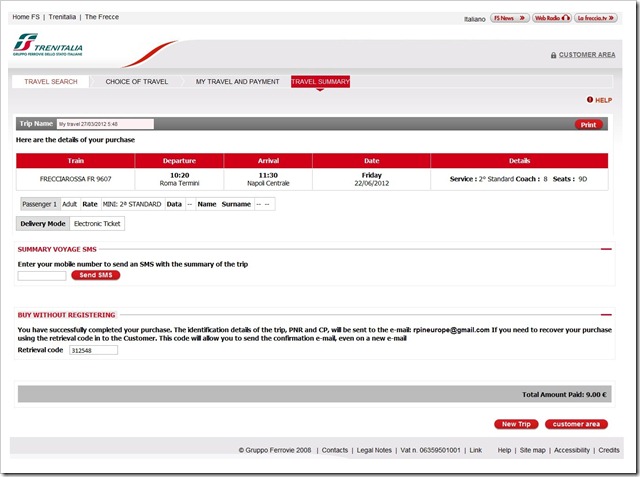Screen dimensions: 640x477
Task: Click the FRECCIAROSSA FR 9607 train cell
Action: click(x=76, y=179)
